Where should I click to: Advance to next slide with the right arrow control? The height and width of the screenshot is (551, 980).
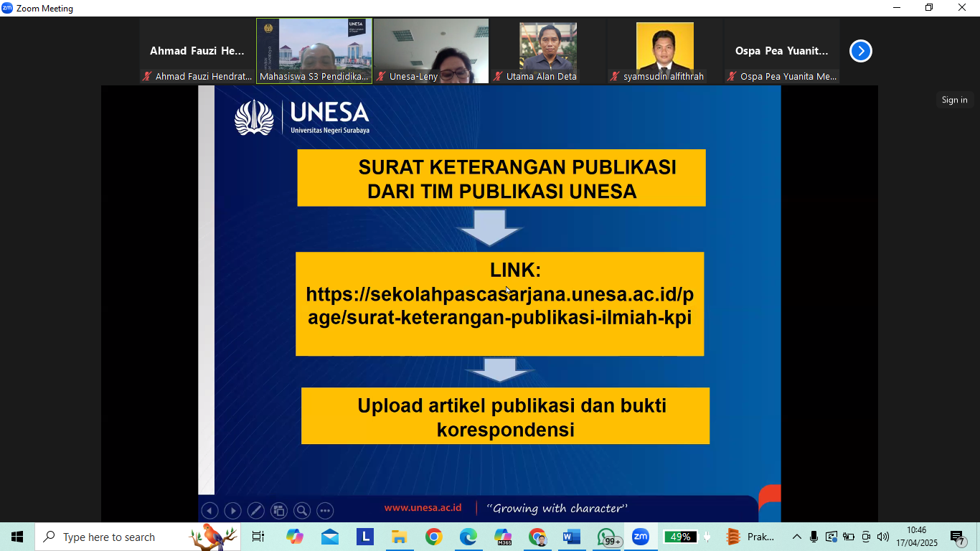pyautogui.click(x=232, y=511)
